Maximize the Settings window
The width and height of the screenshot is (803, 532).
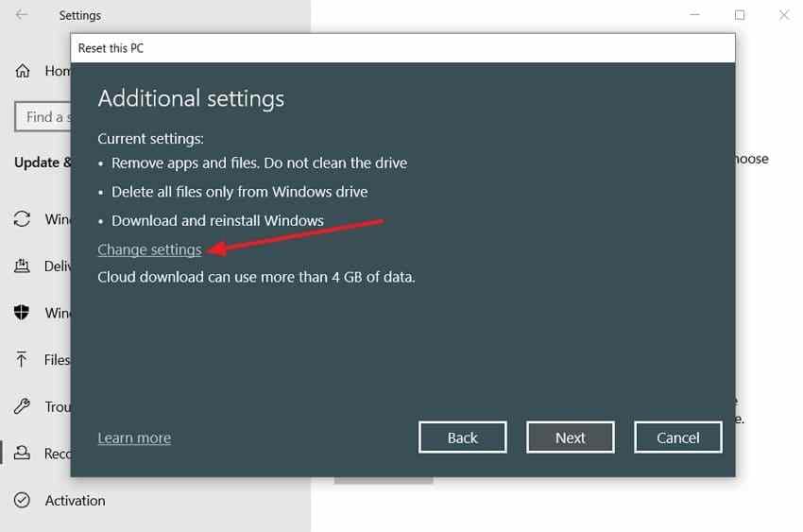pos(740,15)
